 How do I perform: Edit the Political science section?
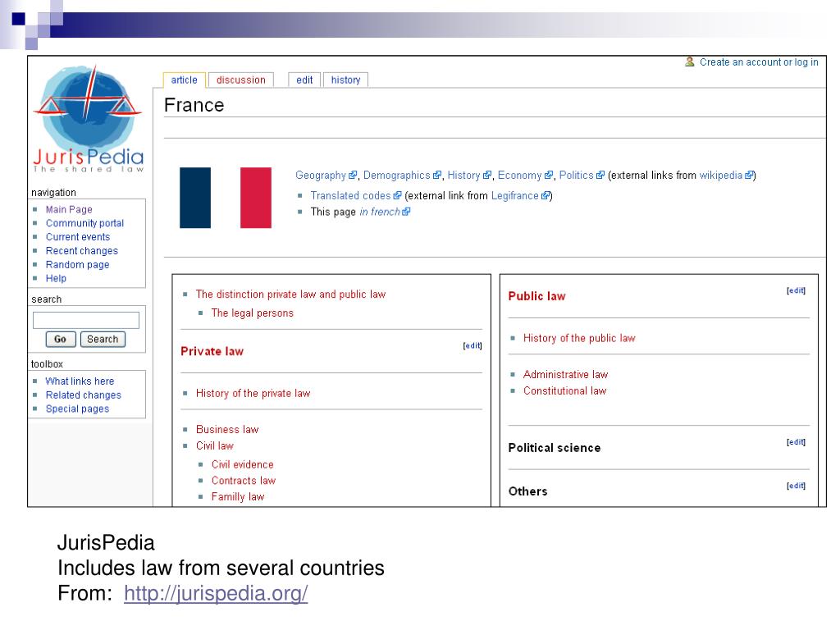coord(796,442)
